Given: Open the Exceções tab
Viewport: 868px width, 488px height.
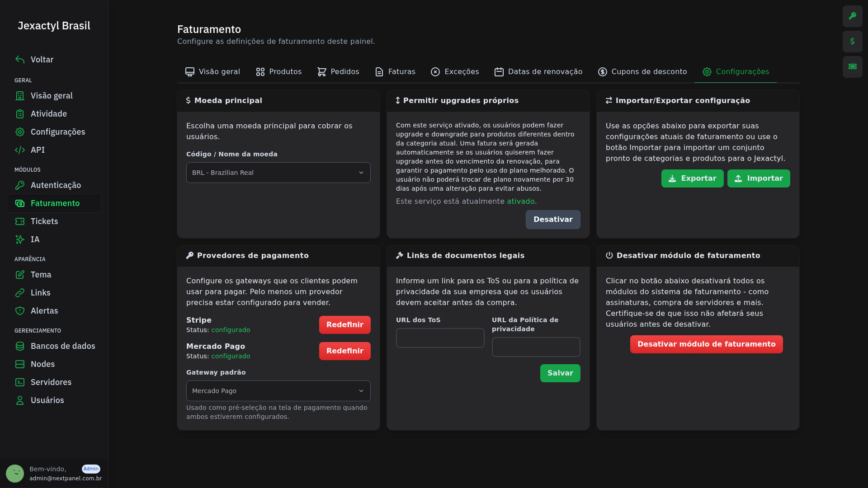Looking at the screenshot, I should 455,72.
